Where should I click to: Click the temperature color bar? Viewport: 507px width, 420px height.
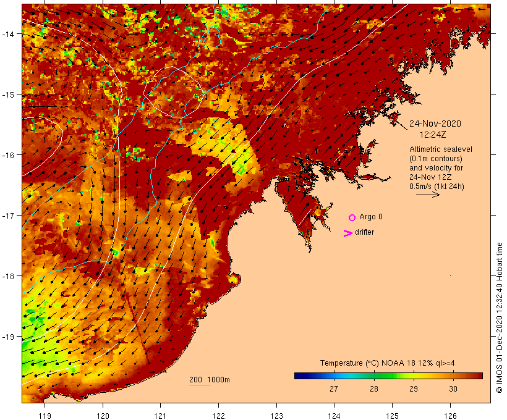[388, 376]
